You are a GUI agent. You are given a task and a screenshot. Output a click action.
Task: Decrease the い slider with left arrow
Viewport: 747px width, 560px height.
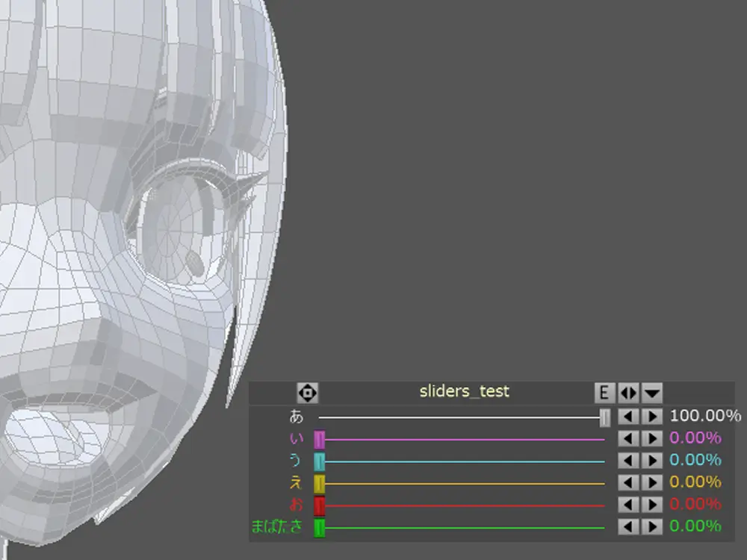[x=628, y=439]
